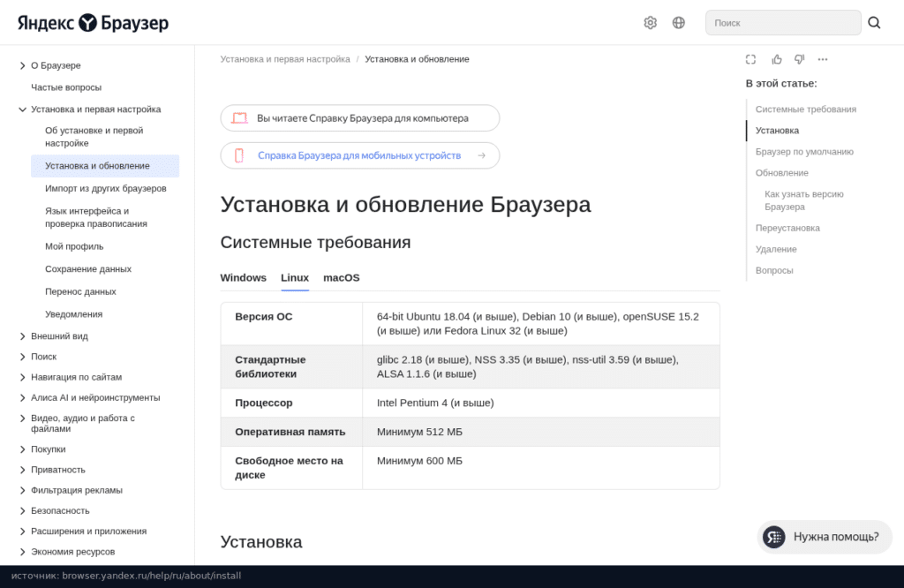Click the assistant icon in help widget
The height and width of the screenshot is (588, 904).
774,538
